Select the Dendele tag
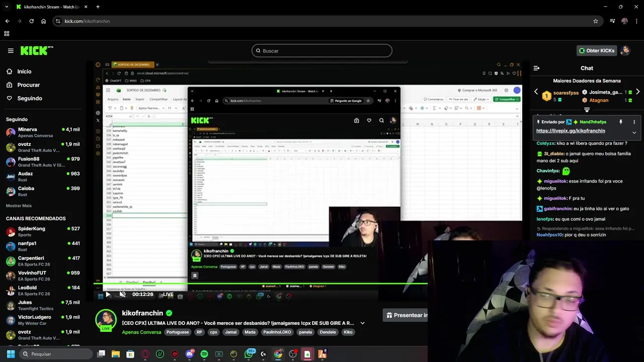The image size is (644, 362). [328, 332]
